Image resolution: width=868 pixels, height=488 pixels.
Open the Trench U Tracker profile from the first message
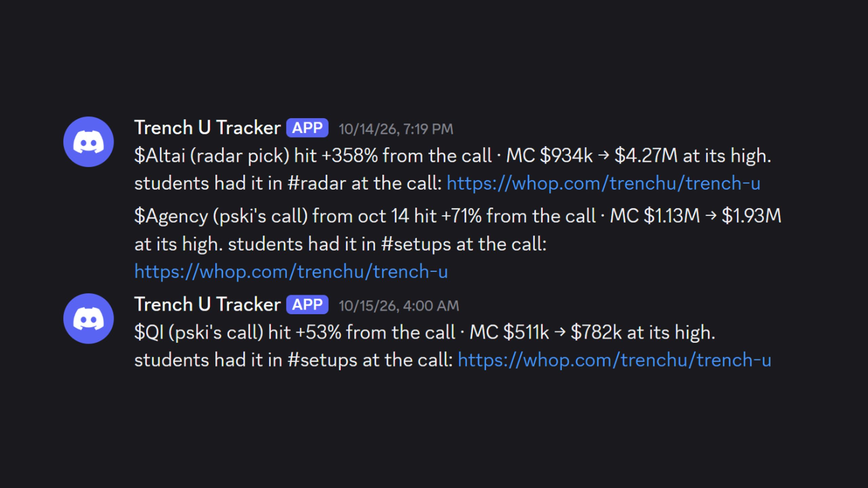click(208, 128)
